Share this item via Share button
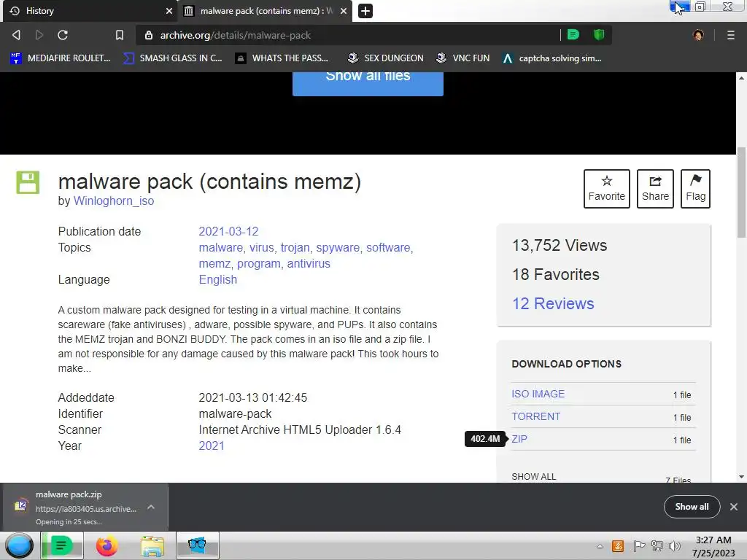The width and height of the screenshot is (747, 560). (655, 189)
